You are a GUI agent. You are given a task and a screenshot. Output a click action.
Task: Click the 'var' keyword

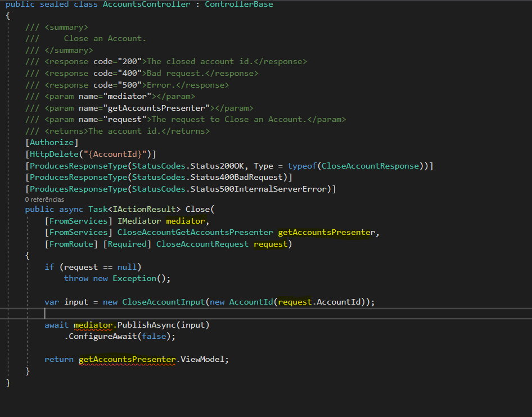[52, 302]
